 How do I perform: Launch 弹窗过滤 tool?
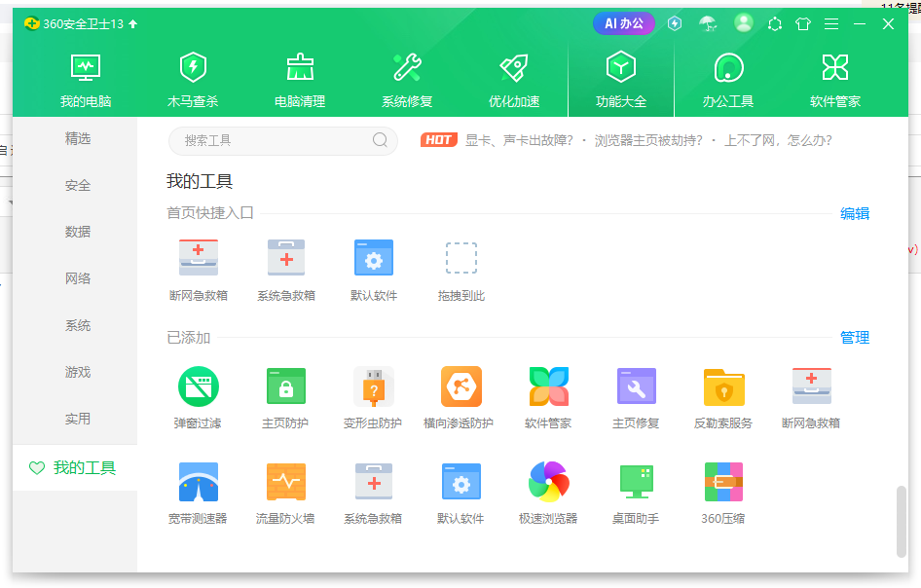(198, 397)
